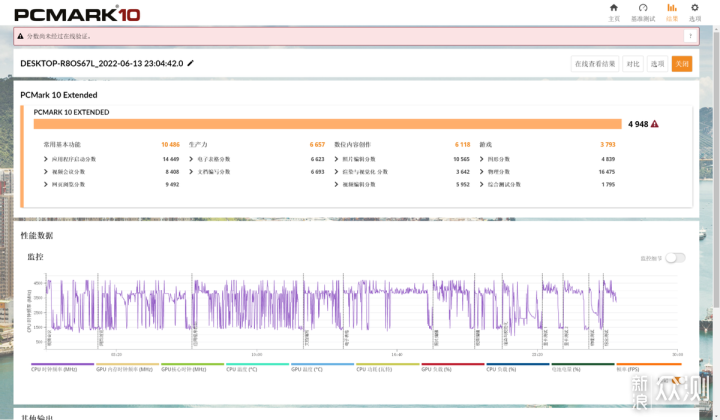Click the Digital Content Creation score 6 118
This screenshot has width=720, height=420.
coord(462,145)
